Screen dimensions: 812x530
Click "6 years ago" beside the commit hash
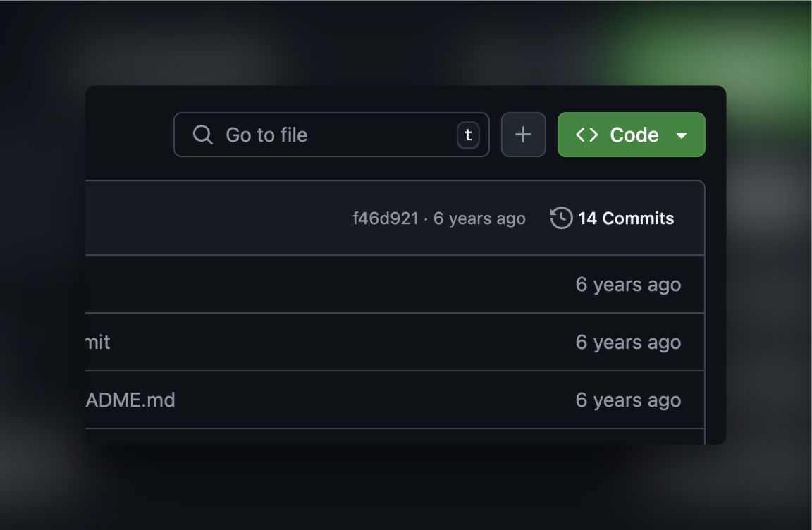[479, 218]
